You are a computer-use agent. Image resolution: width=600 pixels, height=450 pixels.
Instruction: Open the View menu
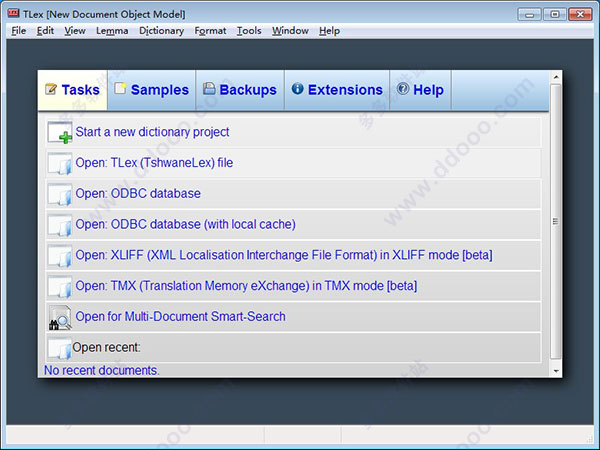point(75,31)
